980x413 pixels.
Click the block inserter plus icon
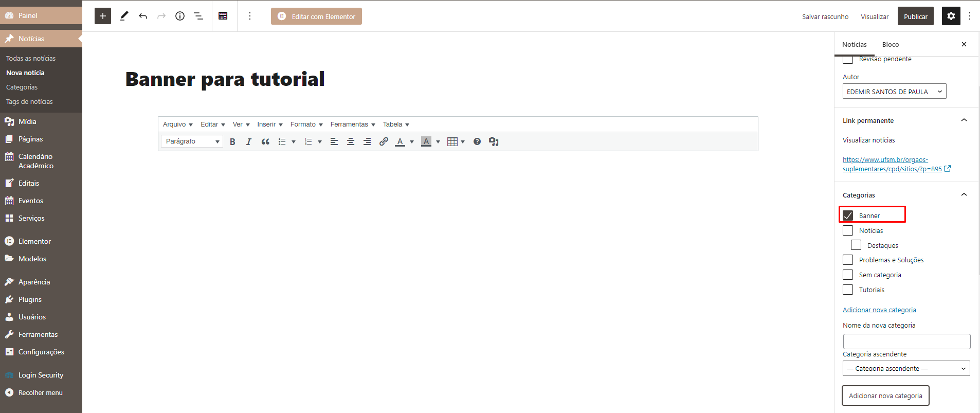tap(103, 16)
